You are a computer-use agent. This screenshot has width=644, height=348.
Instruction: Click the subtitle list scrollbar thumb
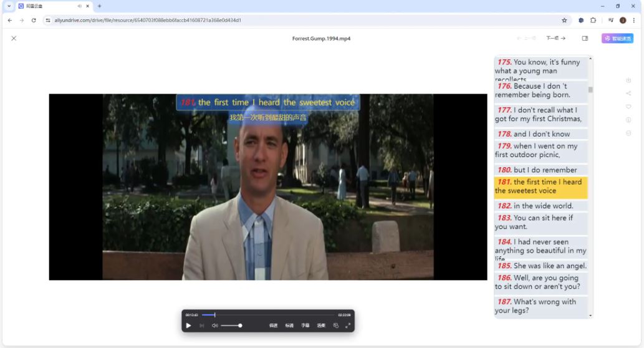point(590,90)
